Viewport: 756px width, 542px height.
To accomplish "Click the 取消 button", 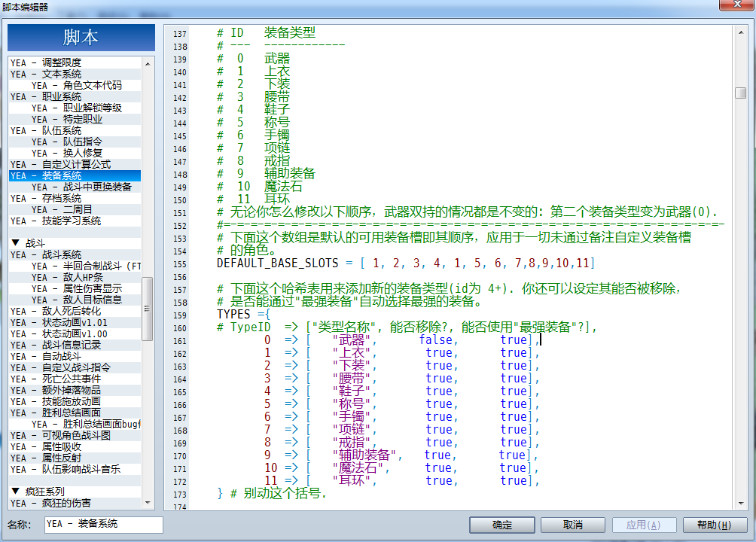I will (573, 525).
